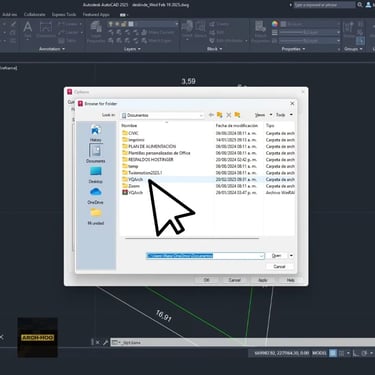The width and height of the screenshot is (375, 375).
Task: Switch to the Add-ins ribbon tab
Action: click(x=10, y=15)
